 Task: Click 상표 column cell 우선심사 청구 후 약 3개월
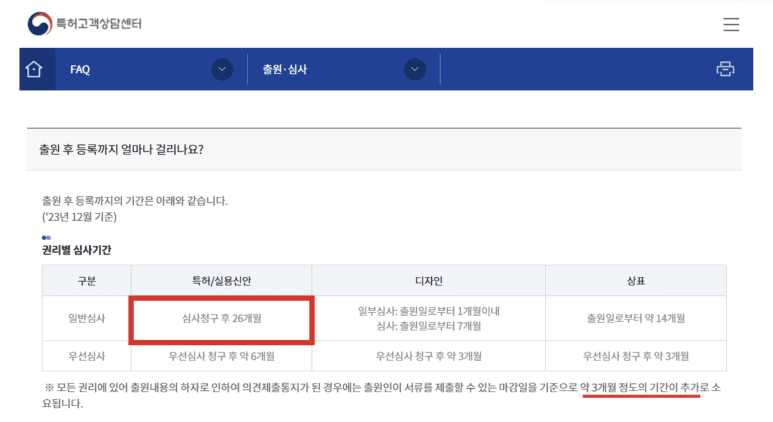[636, 356]
